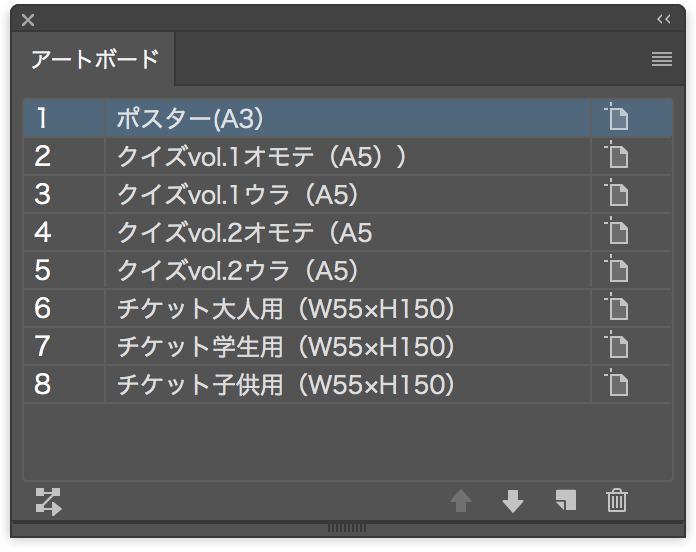Click the Delete Artboard trash icon

(617, 501)
